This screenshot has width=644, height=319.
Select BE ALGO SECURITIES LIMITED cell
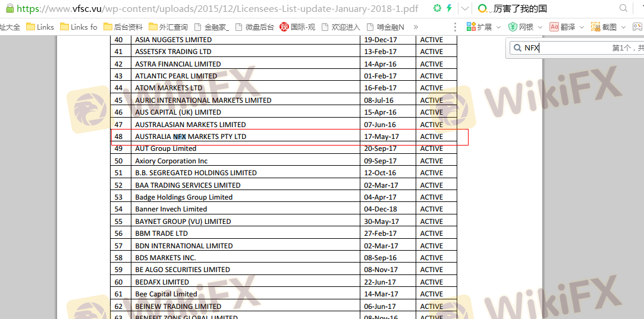245,270
